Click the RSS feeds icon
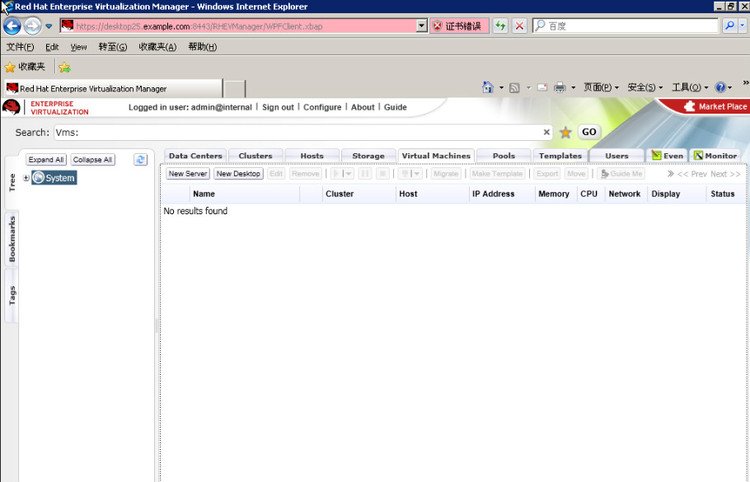 [515, 88]
